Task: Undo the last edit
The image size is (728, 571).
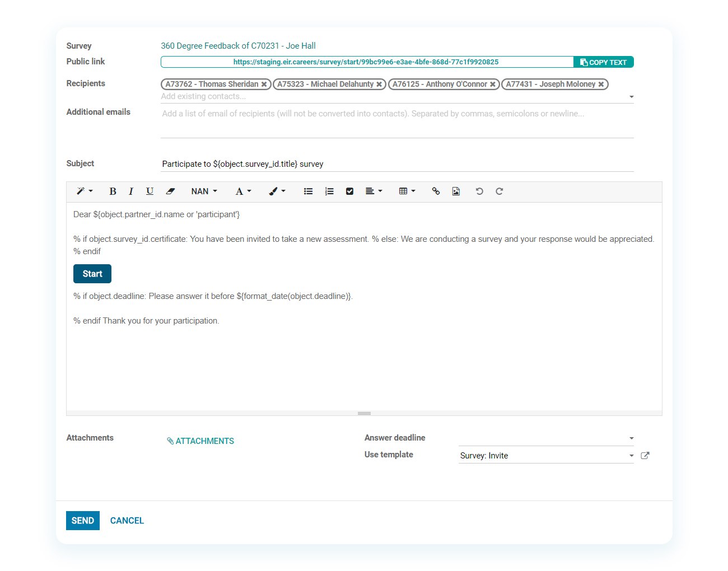Action: (479, 191)
